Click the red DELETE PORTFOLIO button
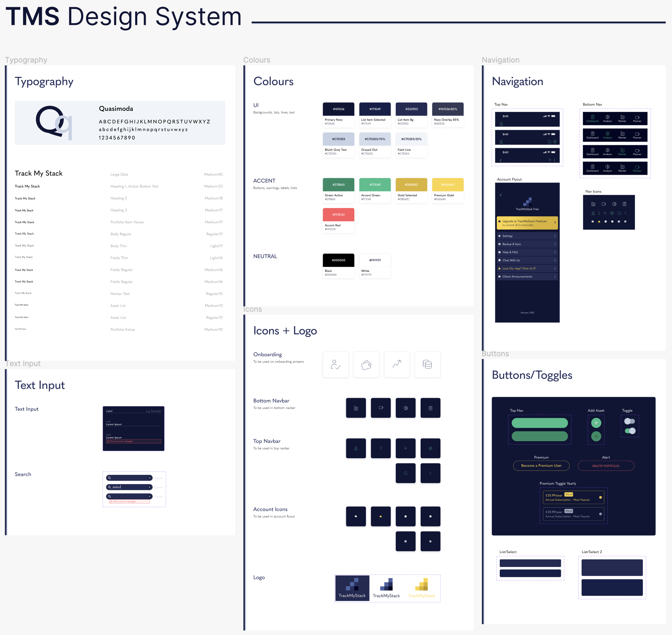This screenshot has height=635, width=672. [x=606, y=466]
